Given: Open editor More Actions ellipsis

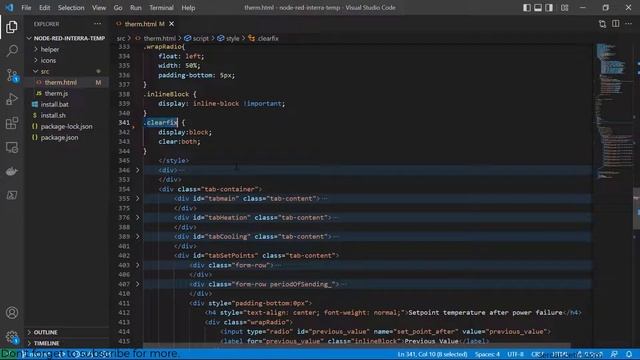Looking at the screenshot, I should click(629, 24).
